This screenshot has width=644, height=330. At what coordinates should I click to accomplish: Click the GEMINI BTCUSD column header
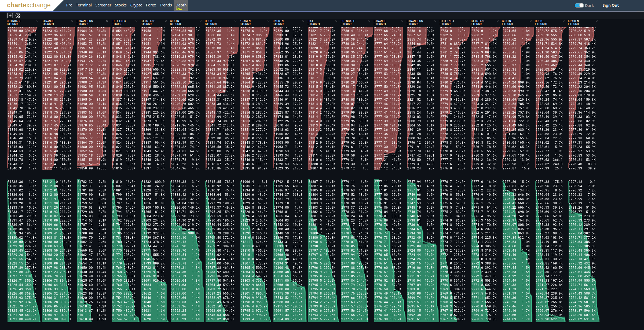coord(175,23)
